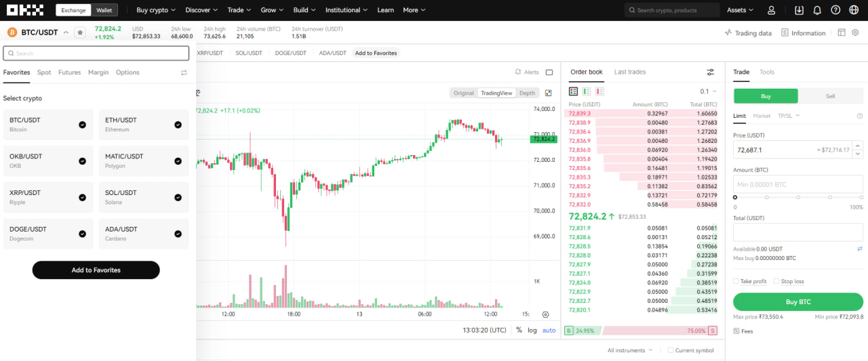Click the Amount (BTC) input field

(798, 184)
